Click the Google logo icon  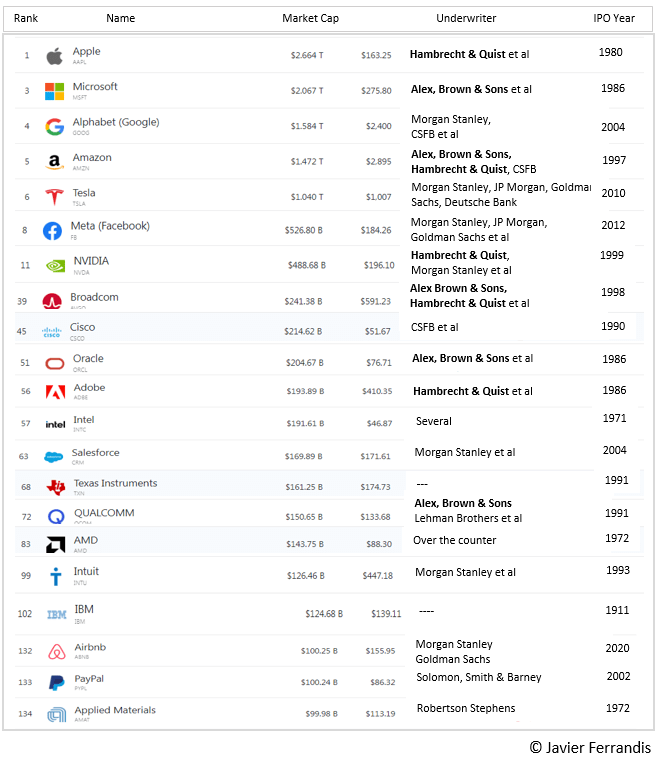click(54, 127)
